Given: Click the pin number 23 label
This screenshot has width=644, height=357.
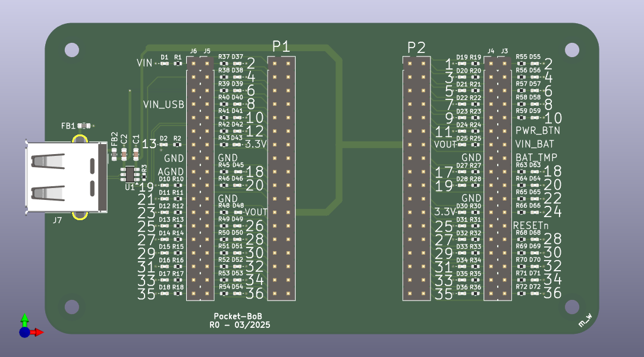Looking at the screenshot, I should [146, 213].
